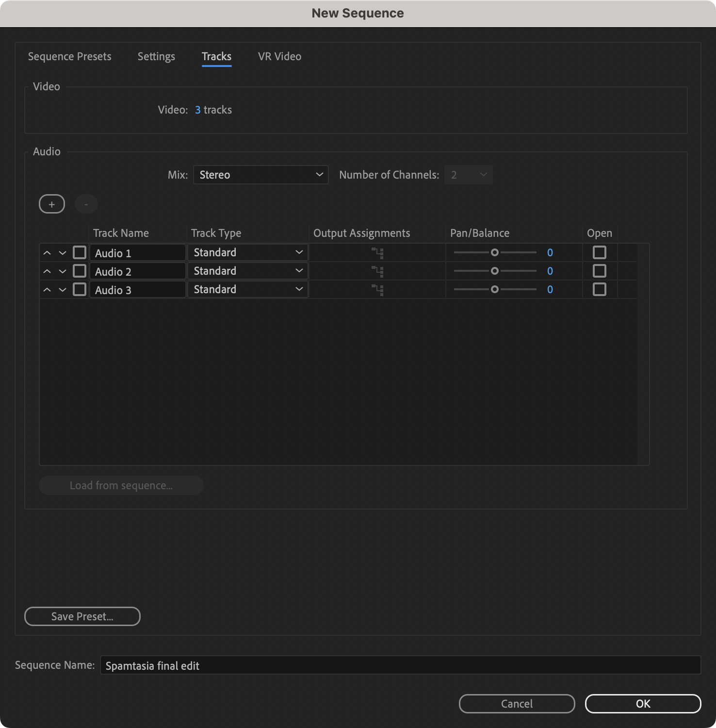The image size is (716, 728).
Task: Move Audio 2 track down
Action: pos(63,271)
